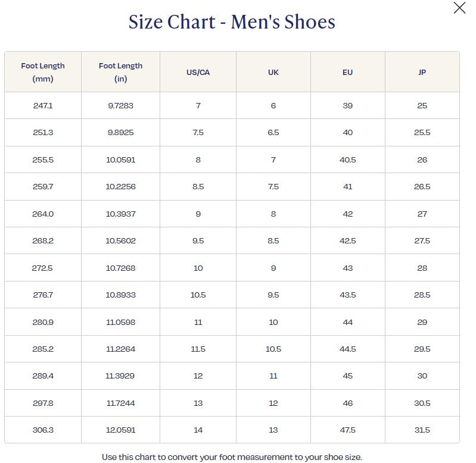Click the 289.4 mm foot length cell
Screen dimensions: 476x463
(43, 376)
